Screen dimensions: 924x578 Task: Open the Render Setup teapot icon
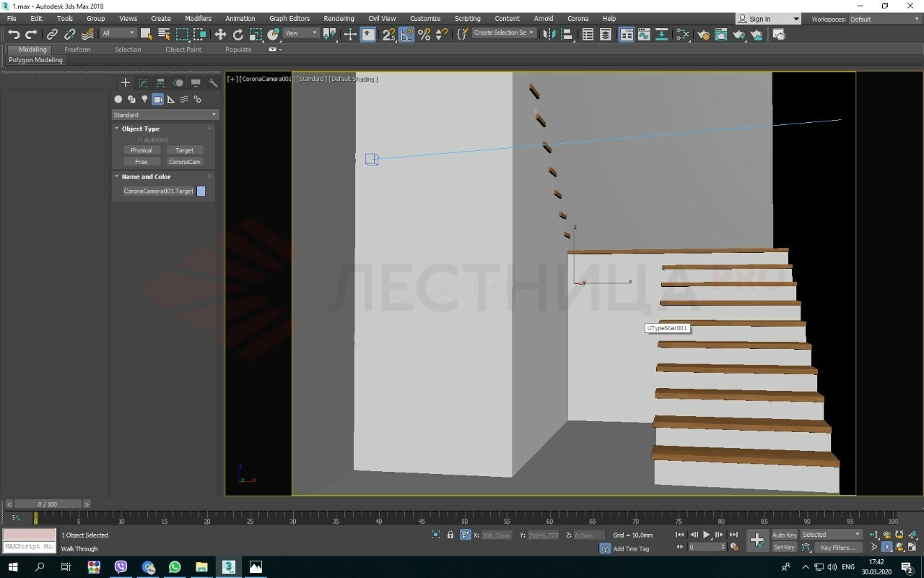702,34
